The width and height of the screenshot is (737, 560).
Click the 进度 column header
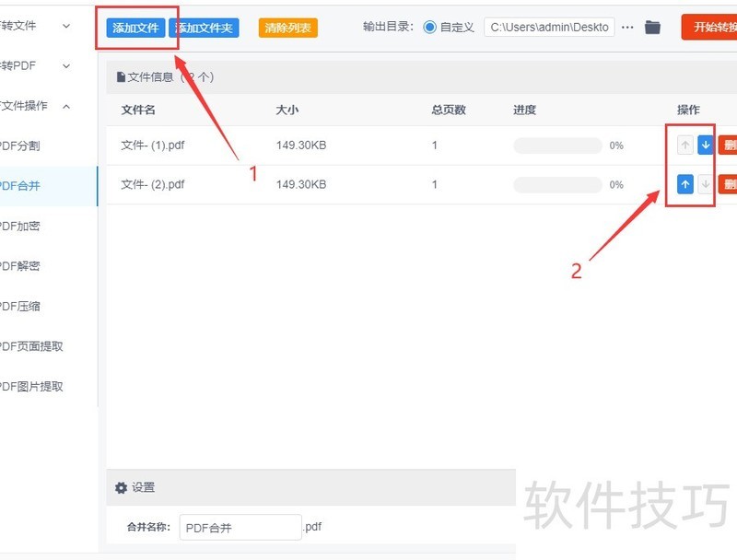pos(524,110)
